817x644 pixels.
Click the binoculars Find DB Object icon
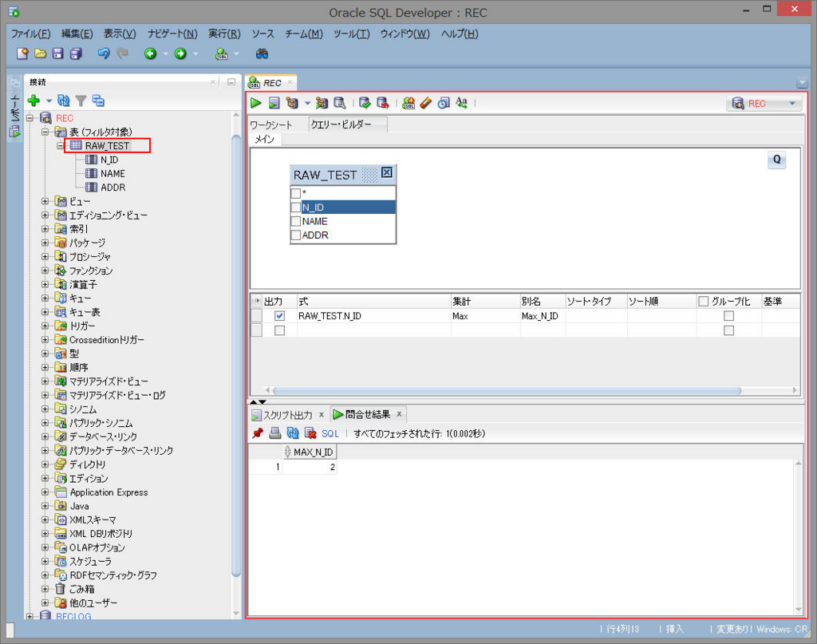(x=262, y=53)
